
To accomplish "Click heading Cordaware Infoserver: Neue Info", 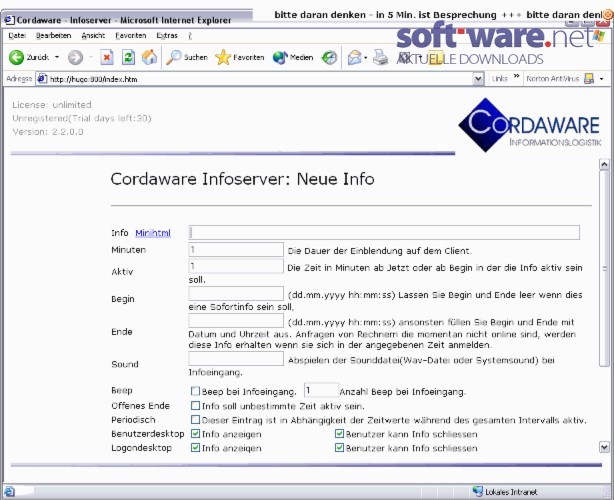I will [242, 179].
